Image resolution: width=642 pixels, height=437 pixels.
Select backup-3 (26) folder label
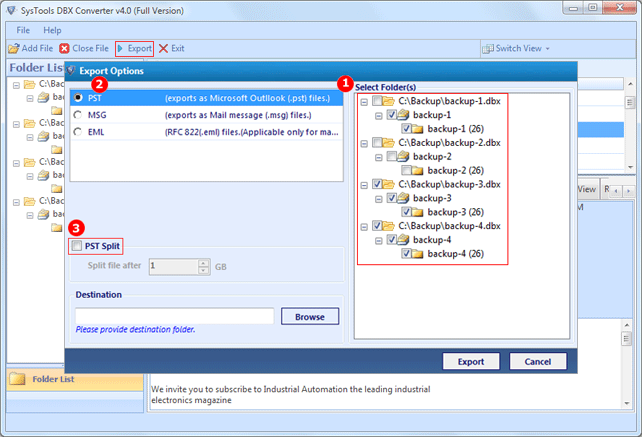click(455, 212)
